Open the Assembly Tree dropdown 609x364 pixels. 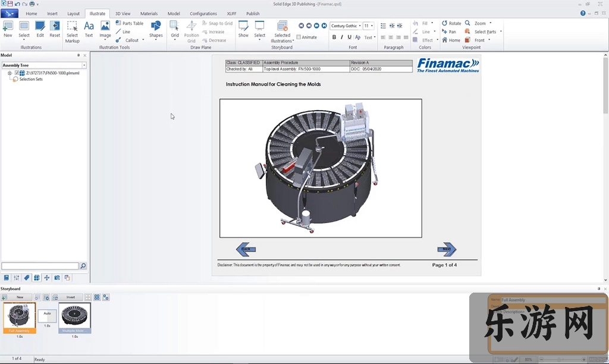(x=84, y=65)
